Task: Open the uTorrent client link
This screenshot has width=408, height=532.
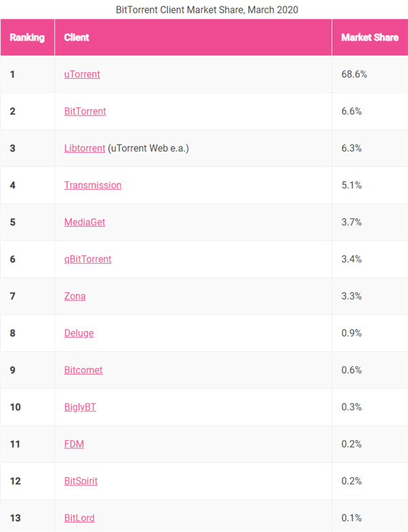Action: point(82,74)
